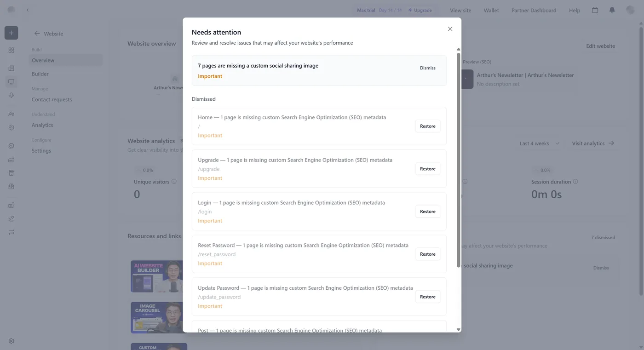Collapse sidebar with the top chevron
644x350 pixels.
28,10
